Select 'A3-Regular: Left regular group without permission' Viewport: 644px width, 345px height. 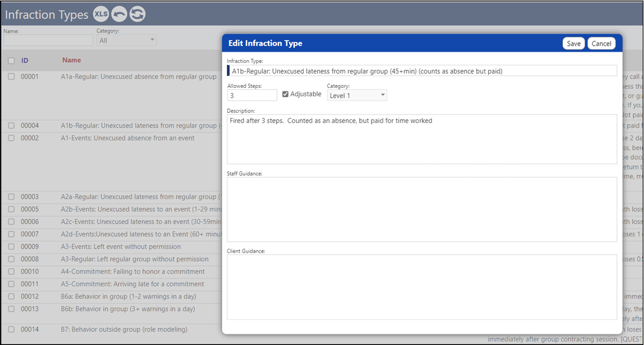click(135, 259)
